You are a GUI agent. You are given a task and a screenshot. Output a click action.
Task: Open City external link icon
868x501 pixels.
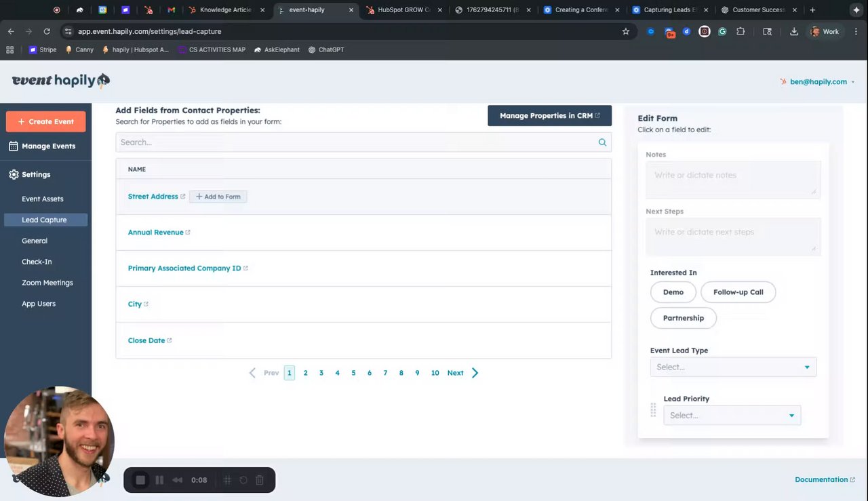[x=146, y=304]
